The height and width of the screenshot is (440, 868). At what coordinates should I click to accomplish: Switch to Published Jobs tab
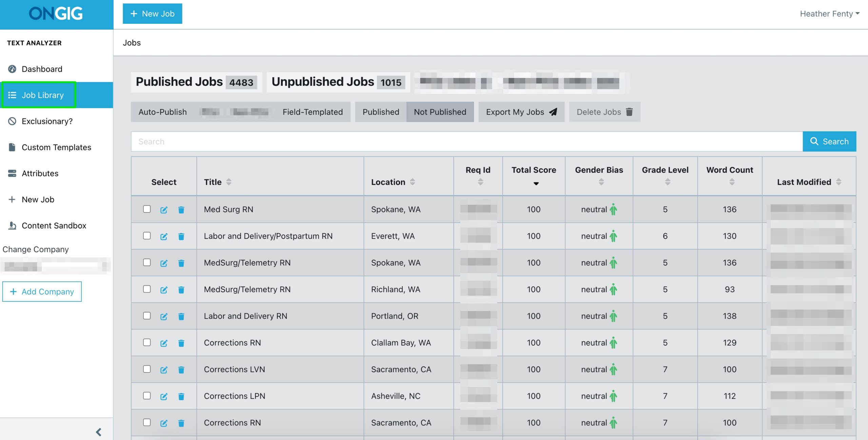click(196, 82)
